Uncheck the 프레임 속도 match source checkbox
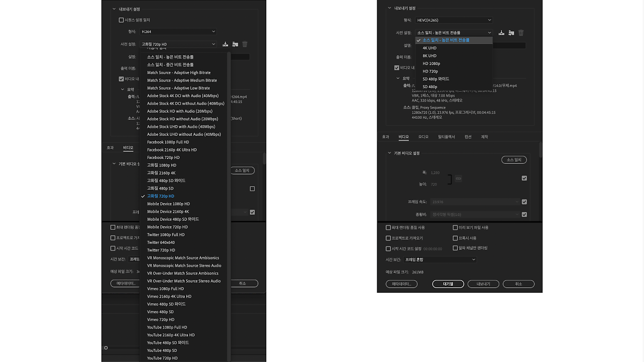The height and width of the screenshot is (362, 644). click(x=524, y=202)
